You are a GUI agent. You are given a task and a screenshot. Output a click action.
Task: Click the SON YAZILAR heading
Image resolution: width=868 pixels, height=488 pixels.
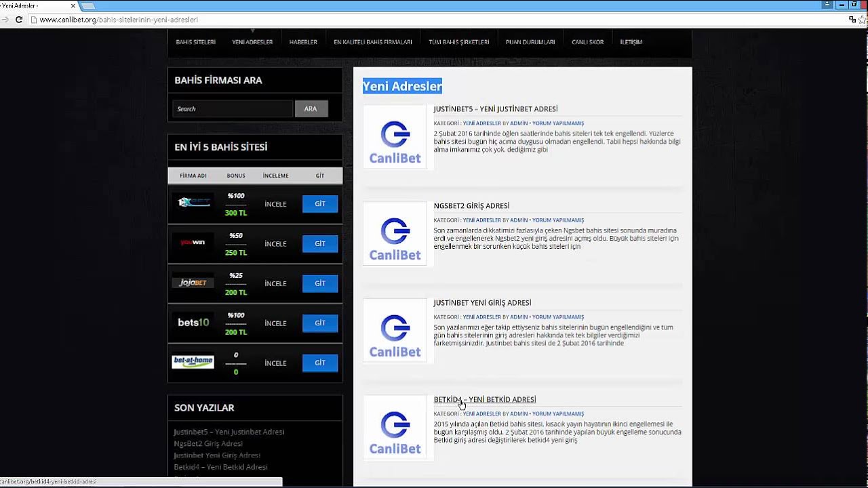coord(204,408)
